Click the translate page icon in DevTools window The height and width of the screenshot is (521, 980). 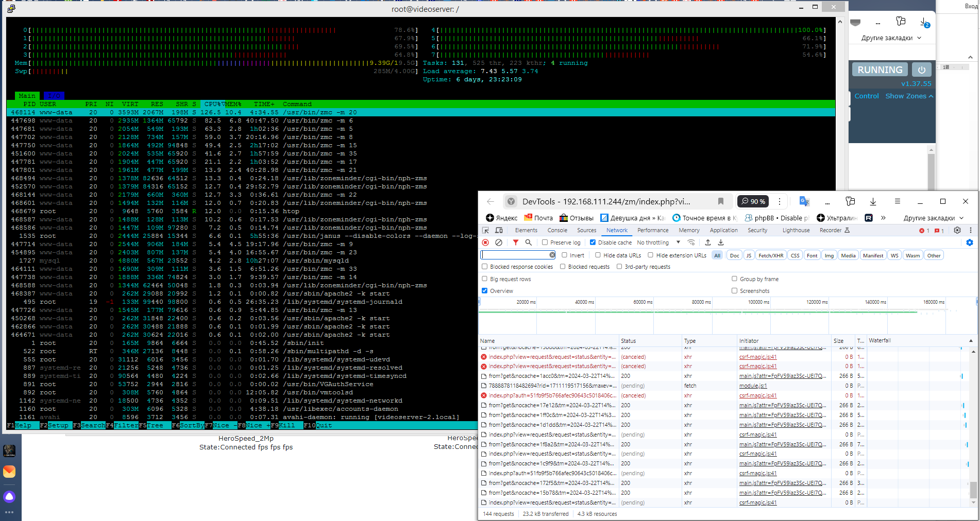point(804,201)
